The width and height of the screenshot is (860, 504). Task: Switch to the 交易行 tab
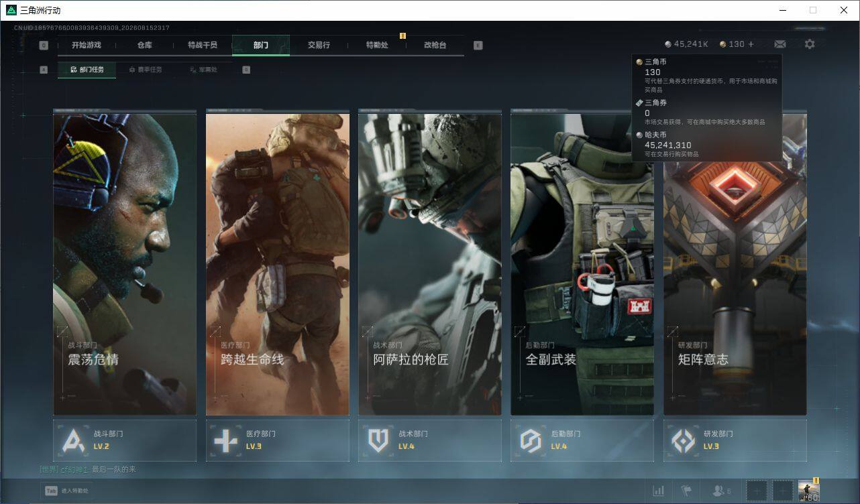(x=319, y=45)
